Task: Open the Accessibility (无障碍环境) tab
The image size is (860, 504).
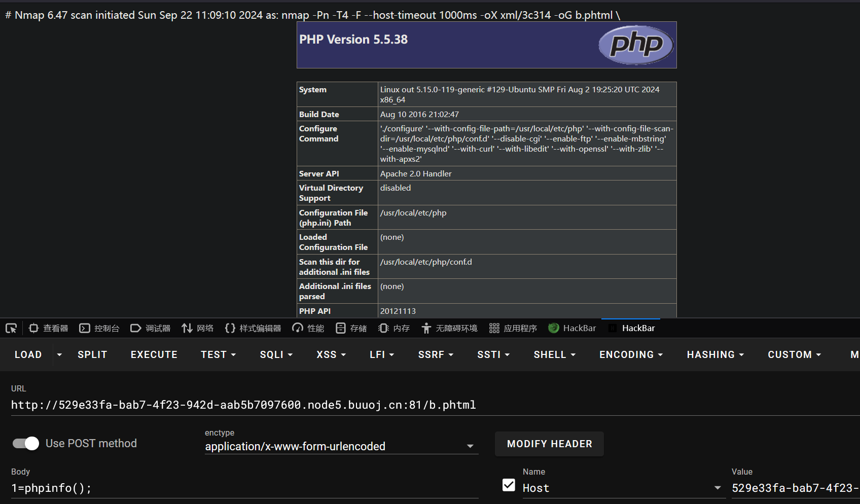Action: pos(449,328)
